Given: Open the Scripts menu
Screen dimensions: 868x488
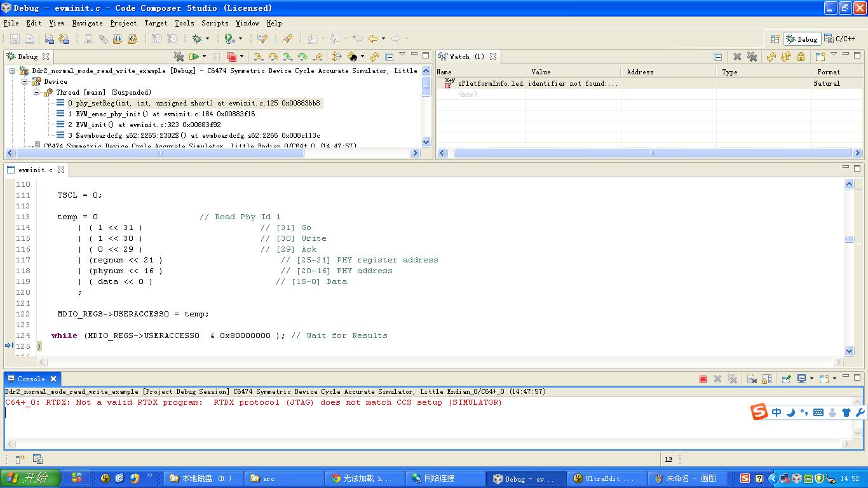Looking at the screenshot, I should pyautogui.click(x=215, y=23).
